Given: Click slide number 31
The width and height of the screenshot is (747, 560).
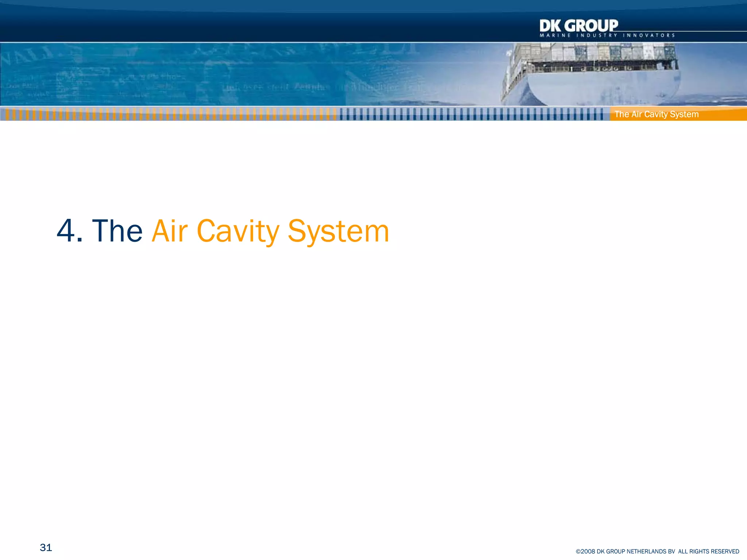Looking at the screenshot, I should (46, 547).
